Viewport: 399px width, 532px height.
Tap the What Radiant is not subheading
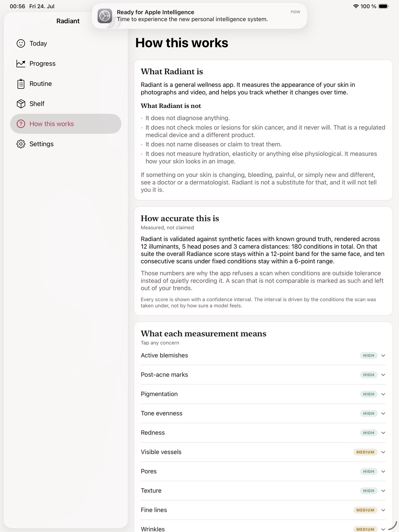click(x=171, y=106)
